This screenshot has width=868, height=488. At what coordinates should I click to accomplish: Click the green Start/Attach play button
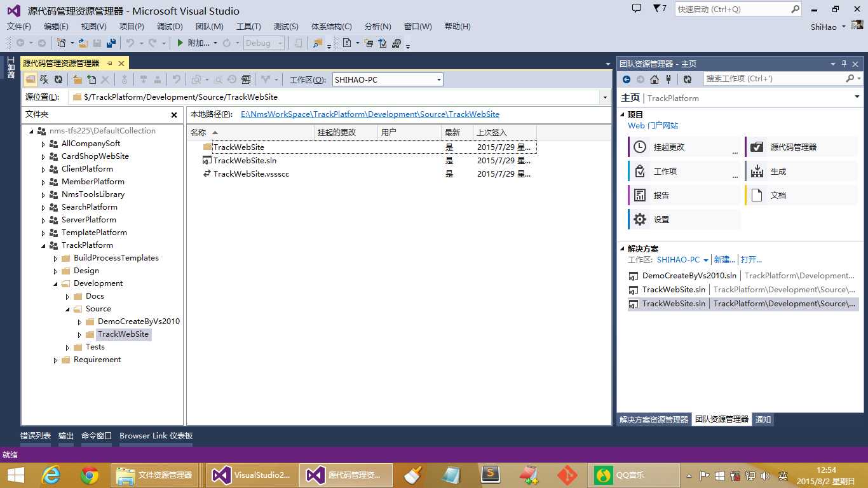tap(180, 43)
